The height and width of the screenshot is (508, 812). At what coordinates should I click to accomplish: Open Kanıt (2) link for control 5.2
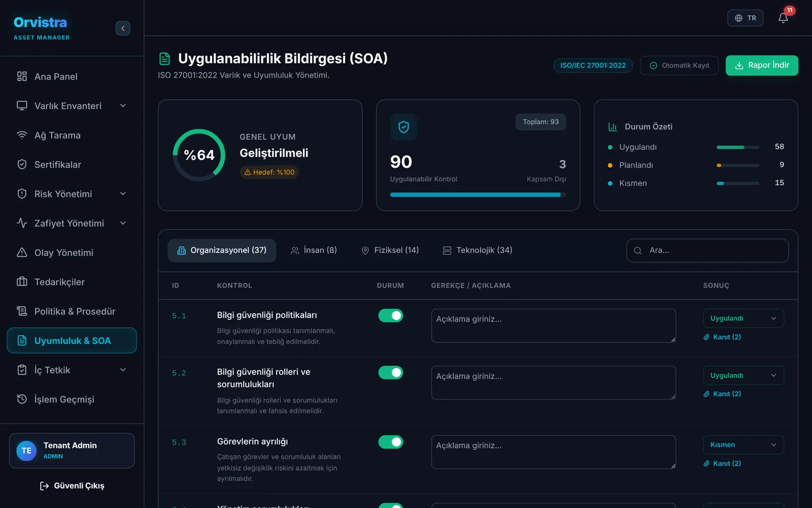(x=722, y=394)
